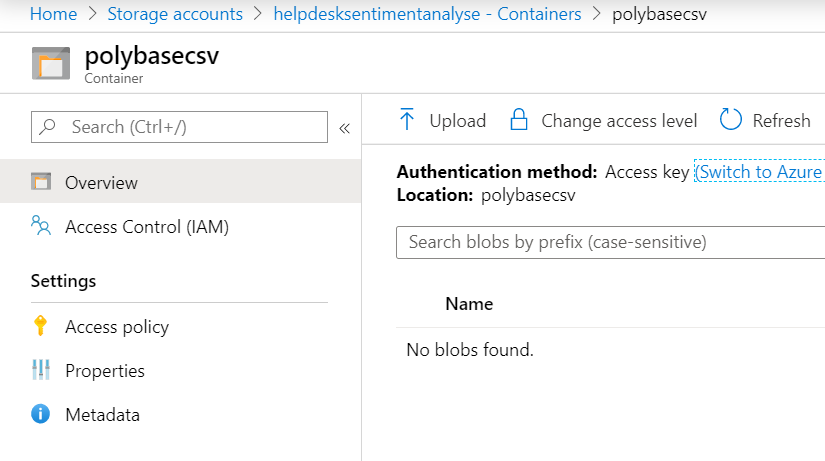
Task: Click the Name column header
Action: click(x=469, y=304)
